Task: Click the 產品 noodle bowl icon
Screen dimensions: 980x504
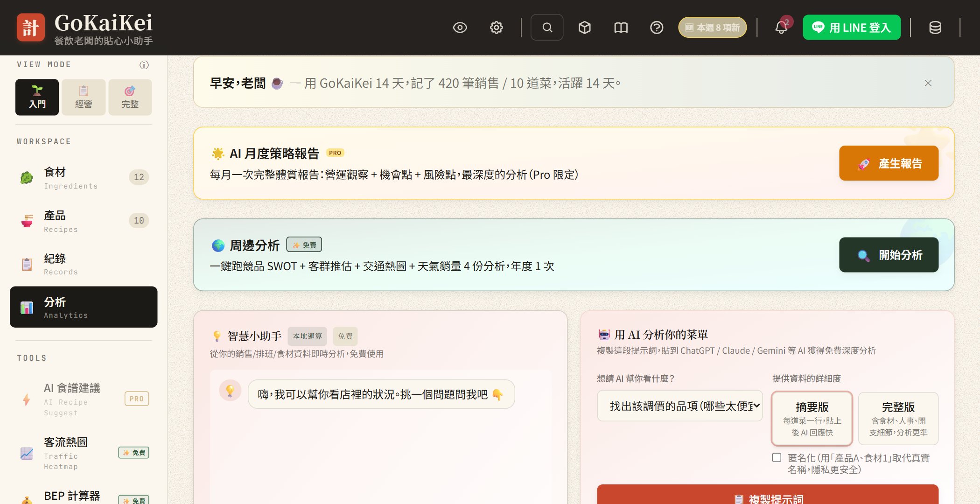Action: (x=27, y=221)
